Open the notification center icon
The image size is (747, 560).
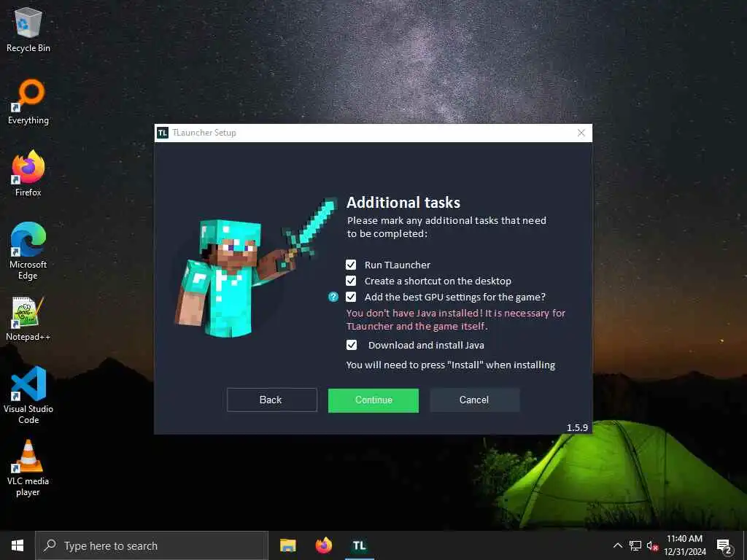click(x=724, y=546)
